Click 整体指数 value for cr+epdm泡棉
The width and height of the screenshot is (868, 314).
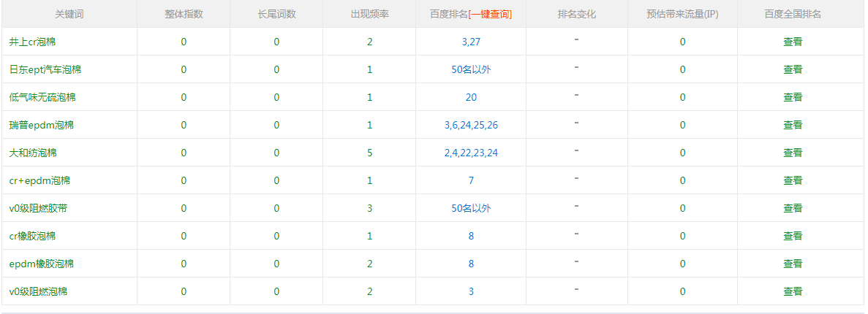click(184, 181)
